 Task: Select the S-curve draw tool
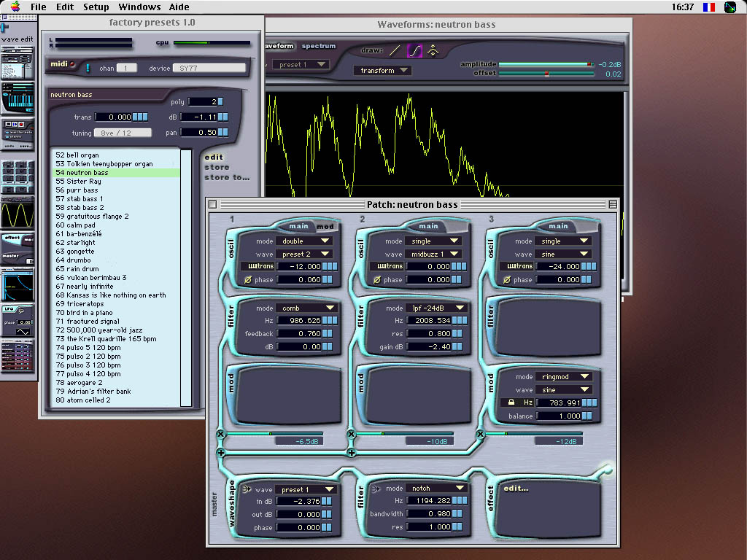pyautogui.click(x=414, y=50)
